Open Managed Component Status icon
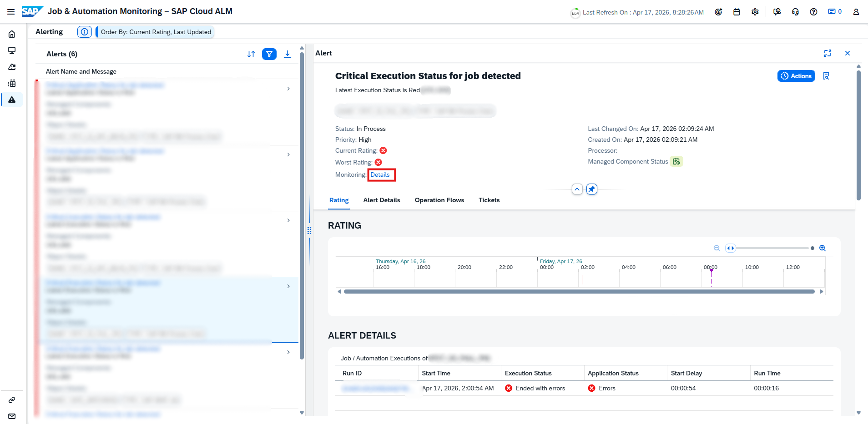 pos(676,161)
